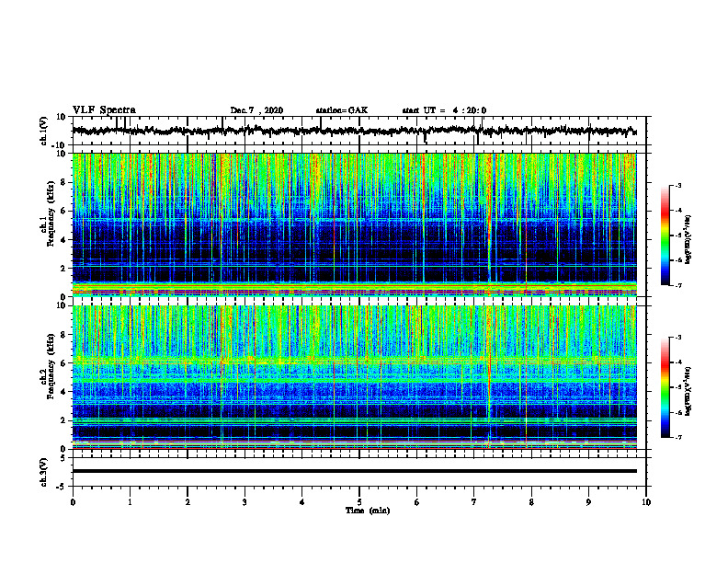Click inside the ch.2 spectrogram panel
This screenshot has height=563, width=728.
pyautogui.click(x=354, y=377)
